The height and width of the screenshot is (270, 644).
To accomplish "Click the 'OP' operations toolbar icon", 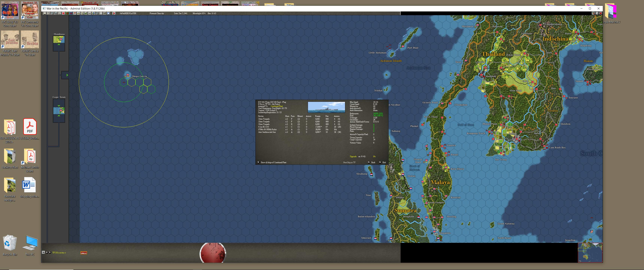I will click(x=101, y=13).
